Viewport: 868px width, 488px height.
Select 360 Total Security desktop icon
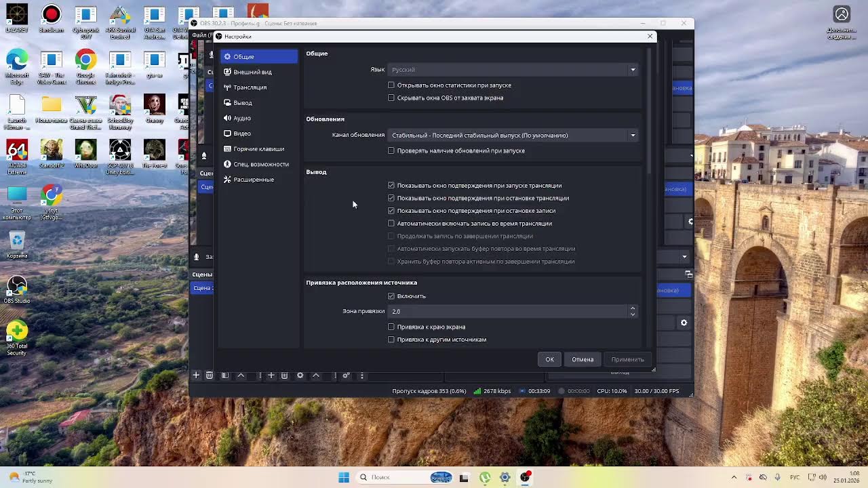click(17, 338)
